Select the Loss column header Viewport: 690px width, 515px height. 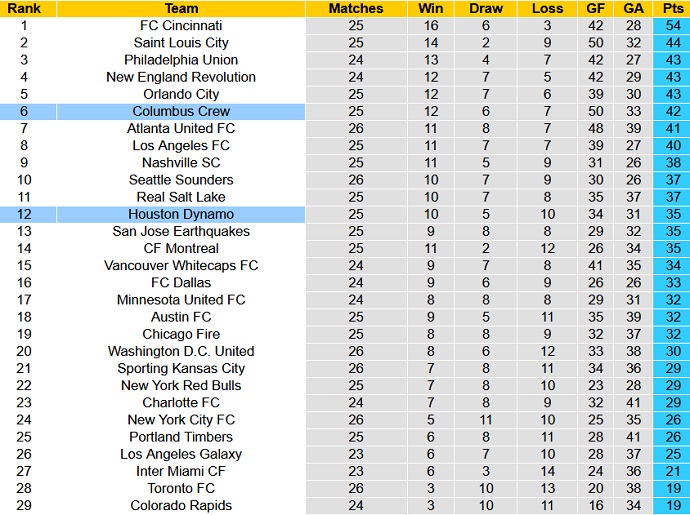548,8
